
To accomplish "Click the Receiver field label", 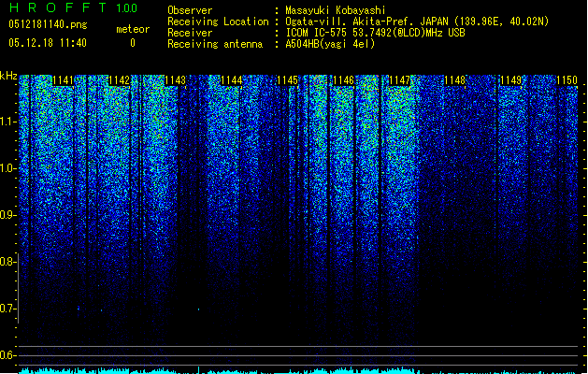I will [x=190, y=33].
